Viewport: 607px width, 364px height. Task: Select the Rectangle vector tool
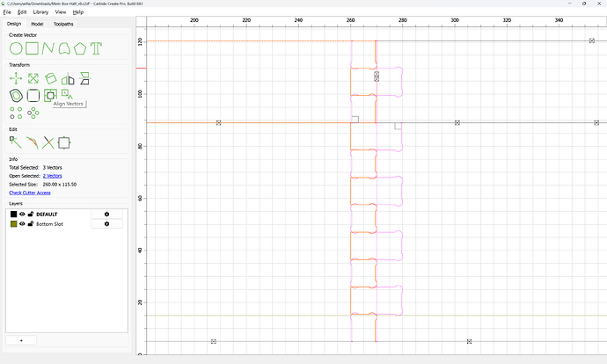click(x=33, y=48)
